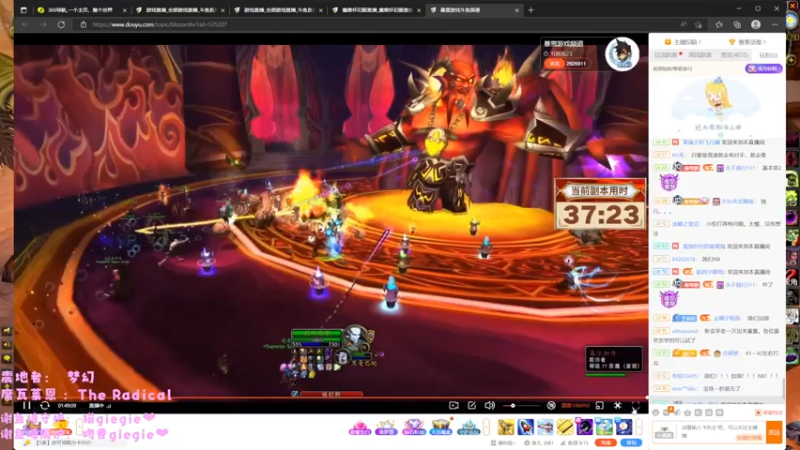The image size is (800, 450).
Task: Switch to the third browser tab
Action: [279, 10]
